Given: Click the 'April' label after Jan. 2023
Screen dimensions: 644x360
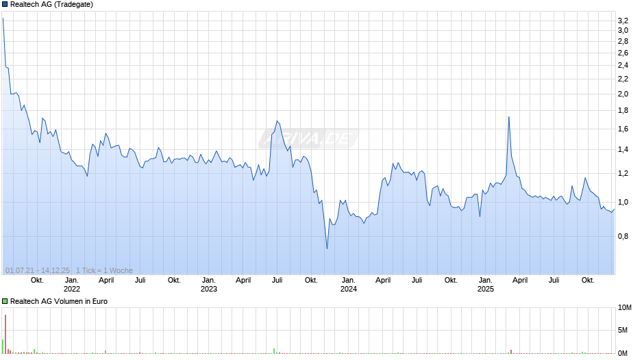Looking at the screenshot, I should click(x=243, y=280).
